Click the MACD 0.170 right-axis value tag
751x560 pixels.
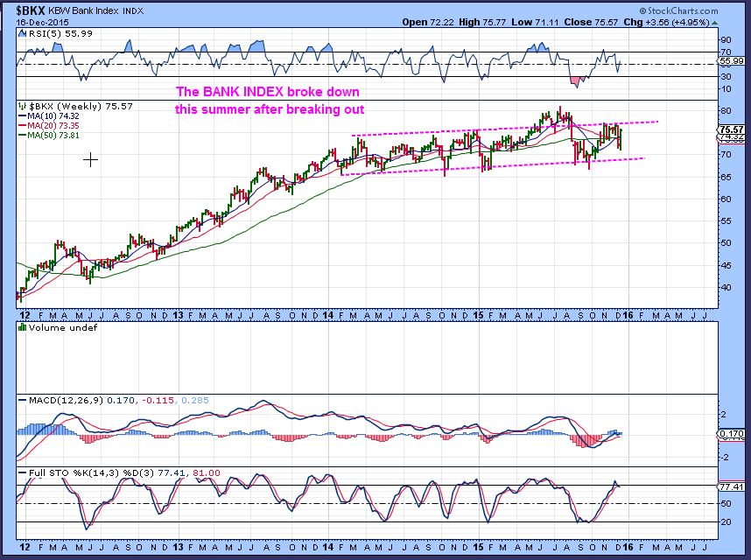(733, 434)
